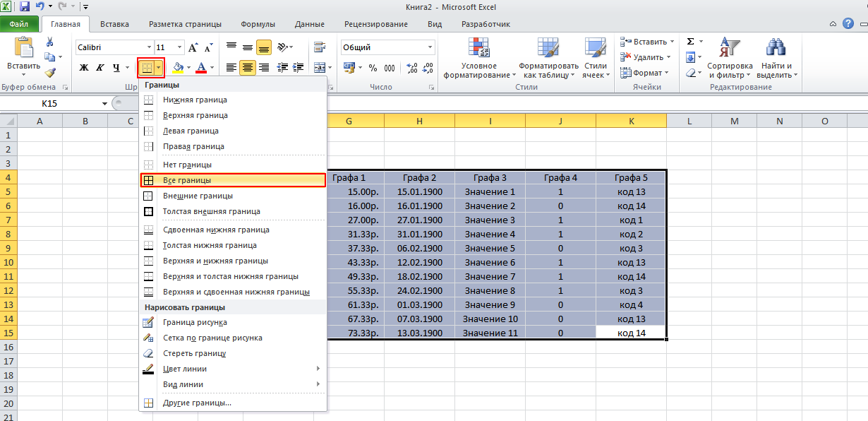Open Цвет линии submenu
868x421 pixels.
233,369
